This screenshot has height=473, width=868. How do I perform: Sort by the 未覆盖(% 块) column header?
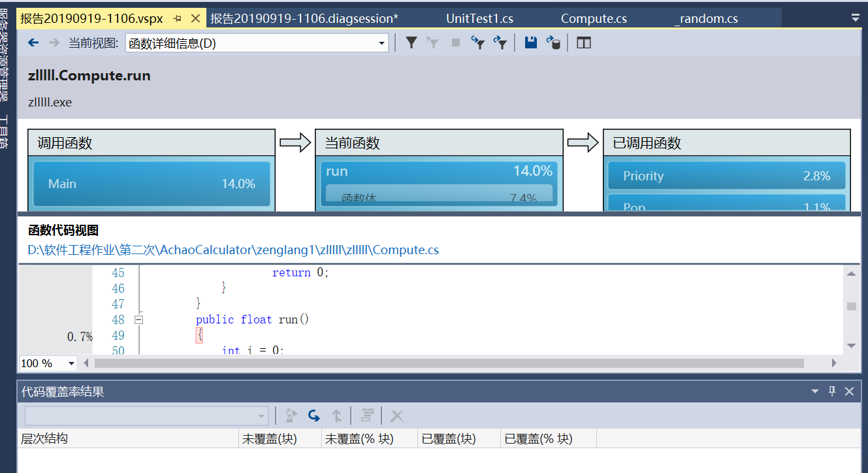click(370, 439)
